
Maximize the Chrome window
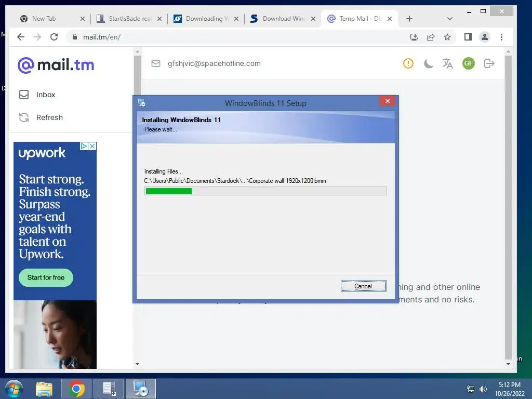pyautogui.click(x=483, y=11)
